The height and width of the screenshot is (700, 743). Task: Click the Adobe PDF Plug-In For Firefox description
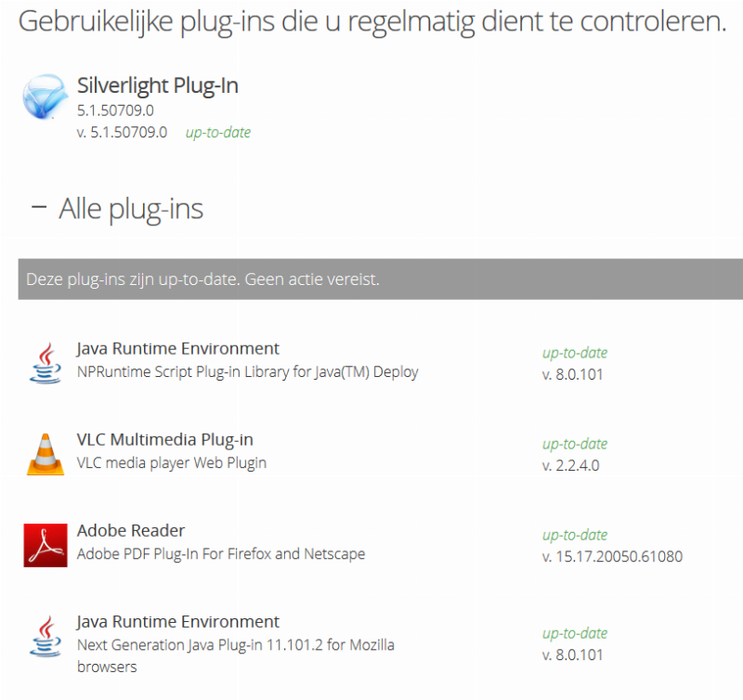[x=221, y=554]
